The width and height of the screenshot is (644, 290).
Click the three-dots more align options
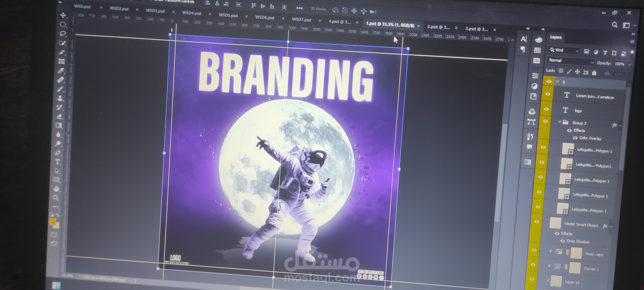(299, 8)
